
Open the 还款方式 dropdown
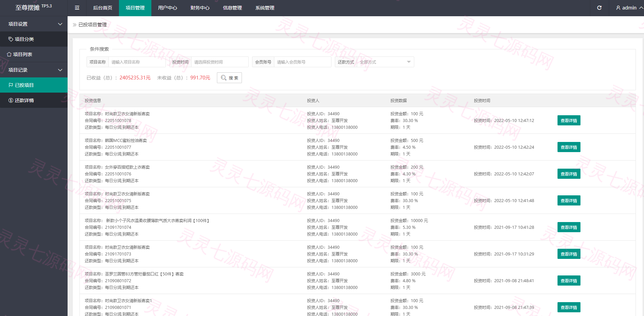(385, 62)
